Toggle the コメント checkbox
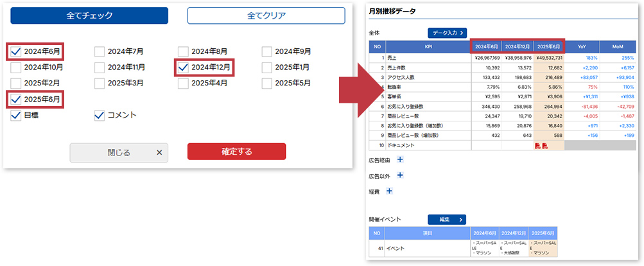The image size is (644, 266). [x=100, y=116]
